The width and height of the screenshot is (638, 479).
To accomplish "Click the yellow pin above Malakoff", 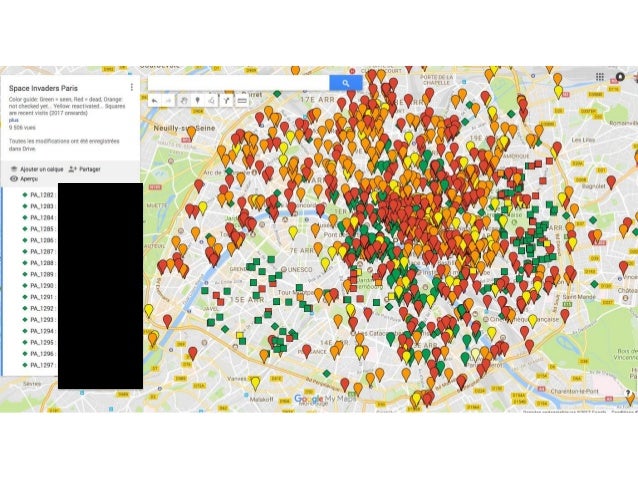I will (255, 383).
